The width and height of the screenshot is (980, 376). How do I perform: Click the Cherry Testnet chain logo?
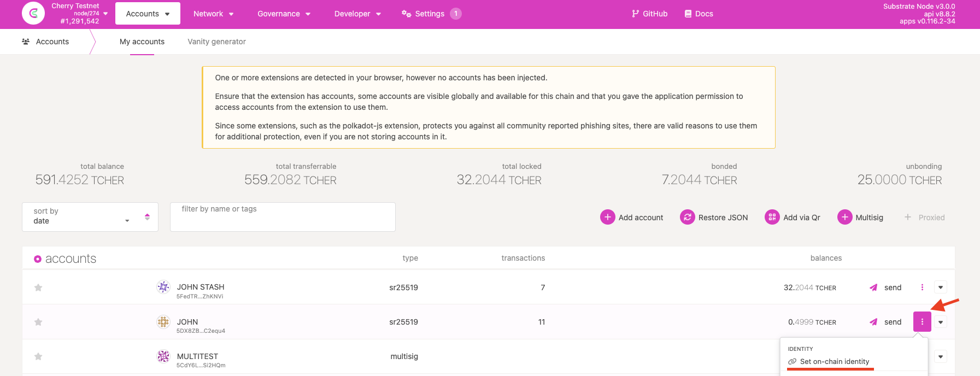(x=33, y=14)
